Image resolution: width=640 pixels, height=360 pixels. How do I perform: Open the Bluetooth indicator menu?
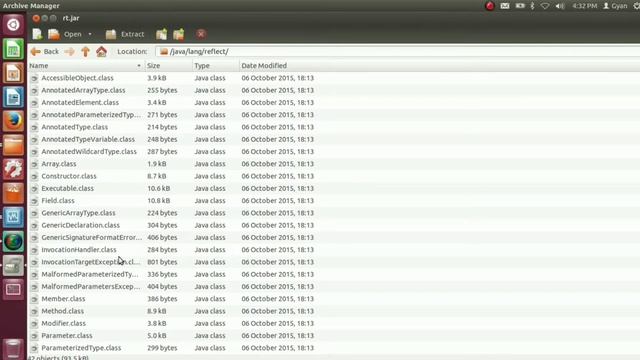click(532, 6)
